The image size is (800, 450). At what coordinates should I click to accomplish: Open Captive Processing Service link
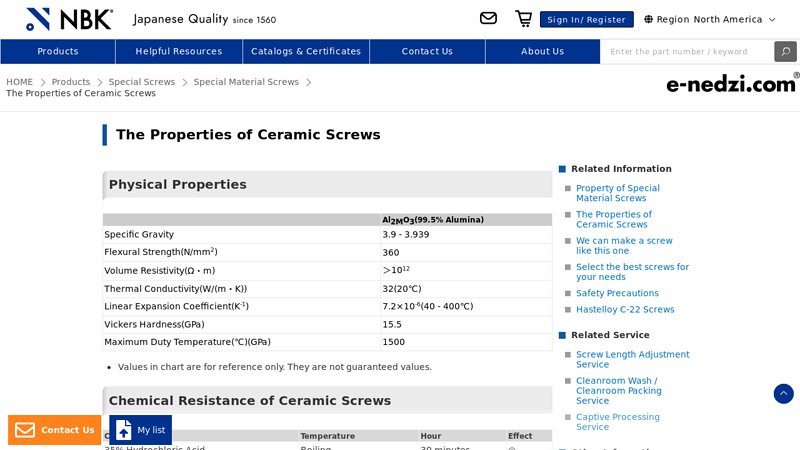click(x=617, y=422)
